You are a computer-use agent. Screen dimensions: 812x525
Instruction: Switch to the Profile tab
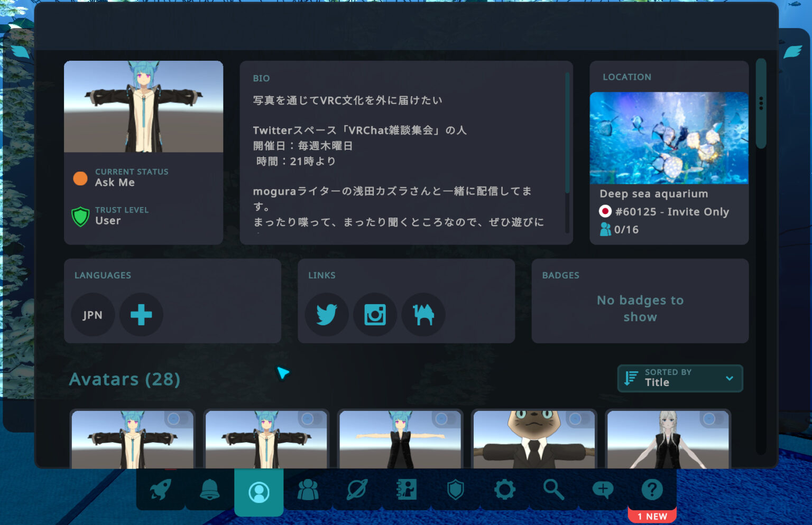pos(259,490)
